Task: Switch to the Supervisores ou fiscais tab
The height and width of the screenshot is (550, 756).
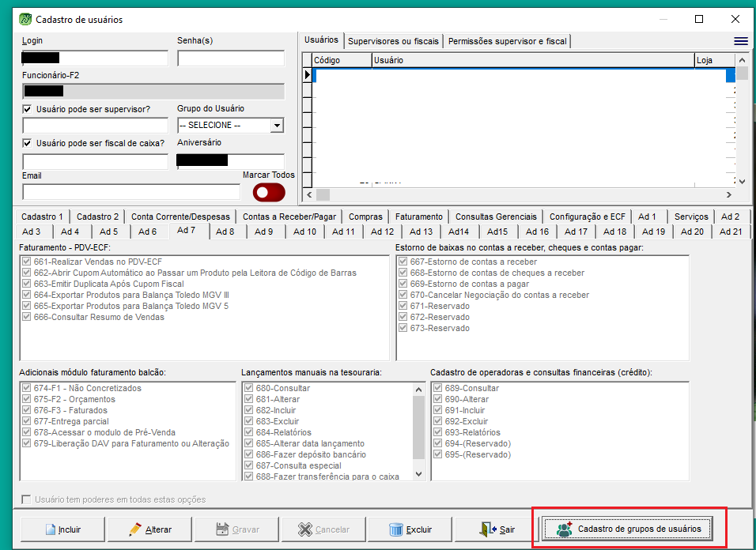Action: click(393, 41)
